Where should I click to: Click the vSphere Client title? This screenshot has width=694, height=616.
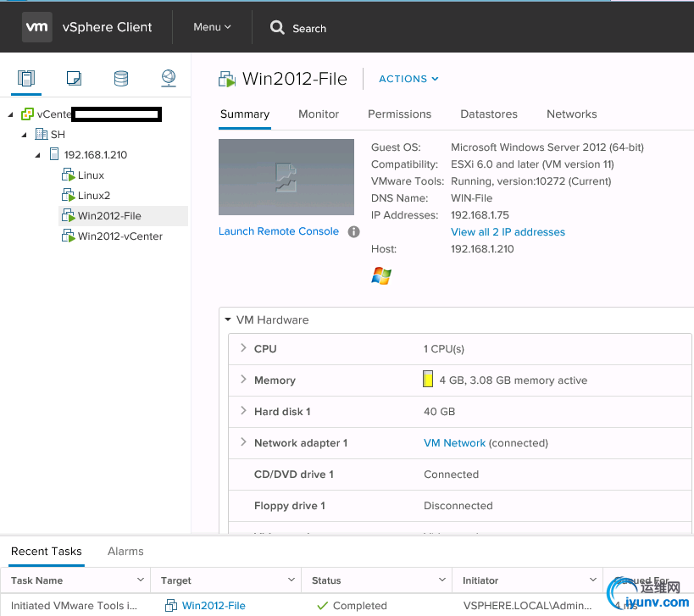107,27
